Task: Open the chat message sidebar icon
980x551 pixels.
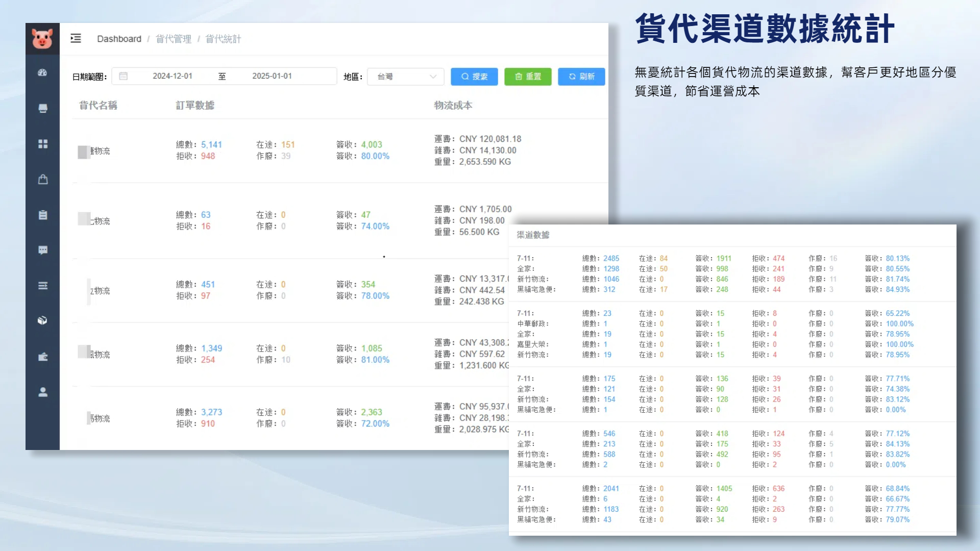Action: (x=43, y=250)
